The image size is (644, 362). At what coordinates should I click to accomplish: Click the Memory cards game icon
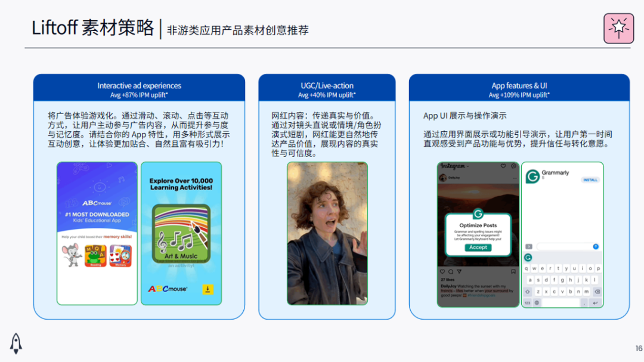tap(120, 256)
